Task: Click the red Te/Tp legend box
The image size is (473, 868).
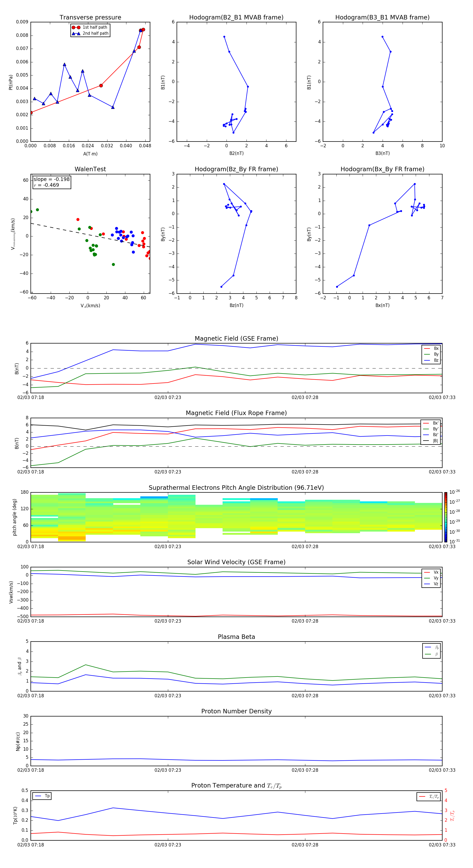Action: 429,796
